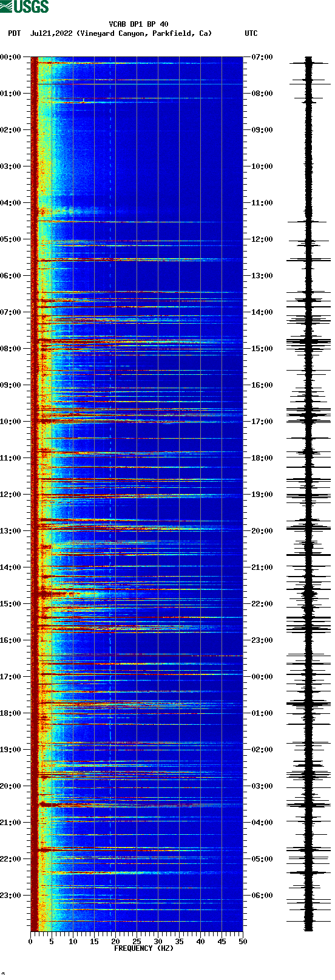
Task: Click the 15:00 PDT time label
Action: click(11, 604)
